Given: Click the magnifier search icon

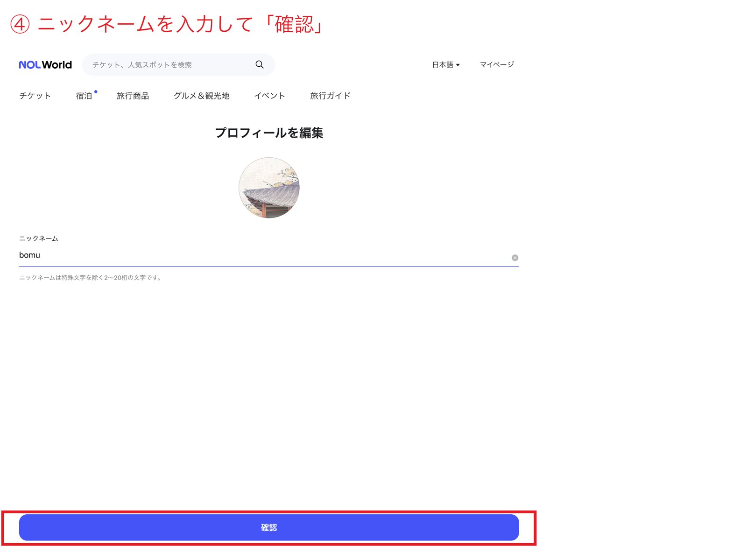Looking at the screenshot, I should (x=260, y=64).
